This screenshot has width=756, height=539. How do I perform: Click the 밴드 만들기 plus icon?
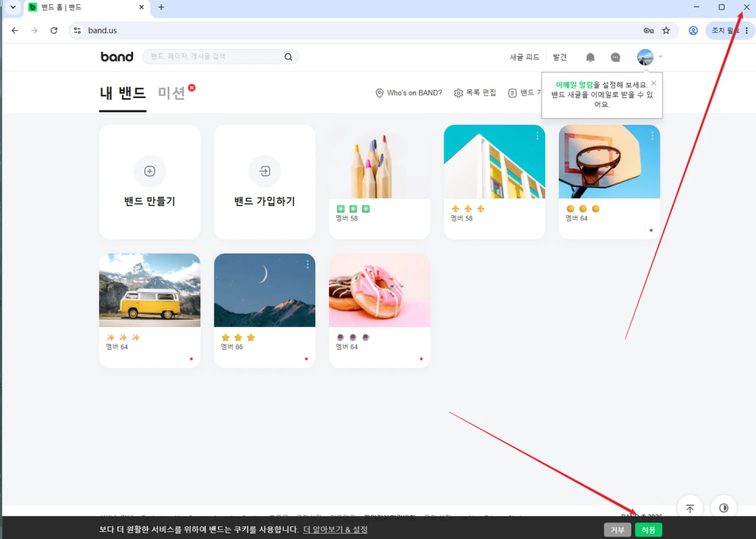click(150, 171)
